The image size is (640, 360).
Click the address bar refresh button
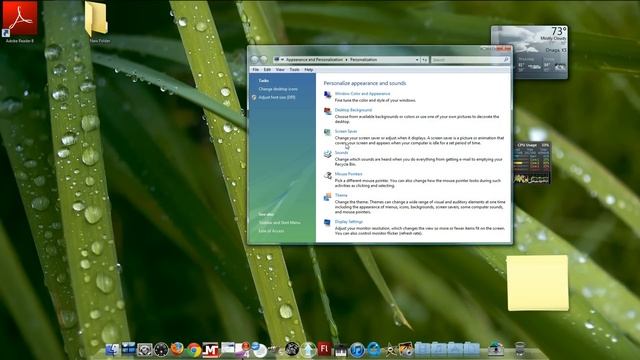pyautogui.click(x=424, y=60)
